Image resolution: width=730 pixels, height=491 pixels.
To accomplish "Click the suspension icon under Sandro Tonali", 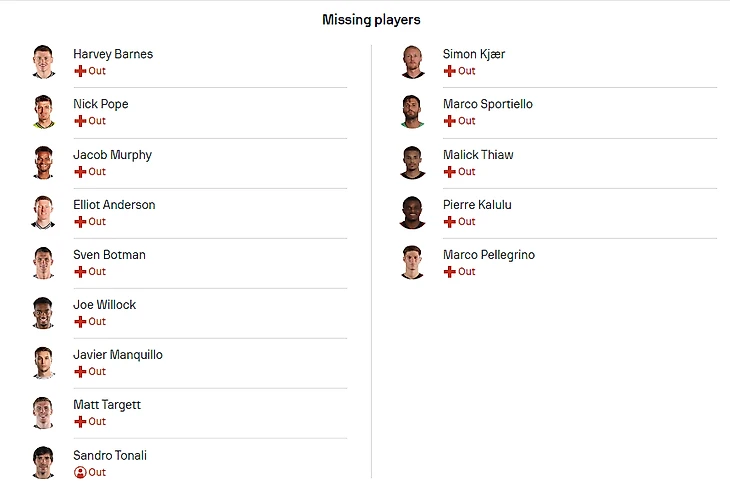I will [80, 472].
